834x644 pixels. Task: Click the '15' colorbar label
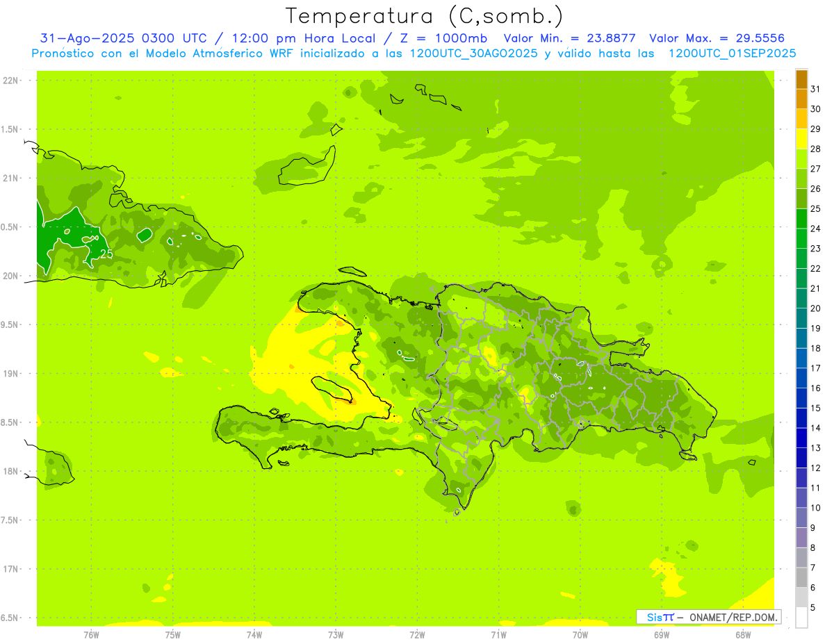click(x=816, y=408)
